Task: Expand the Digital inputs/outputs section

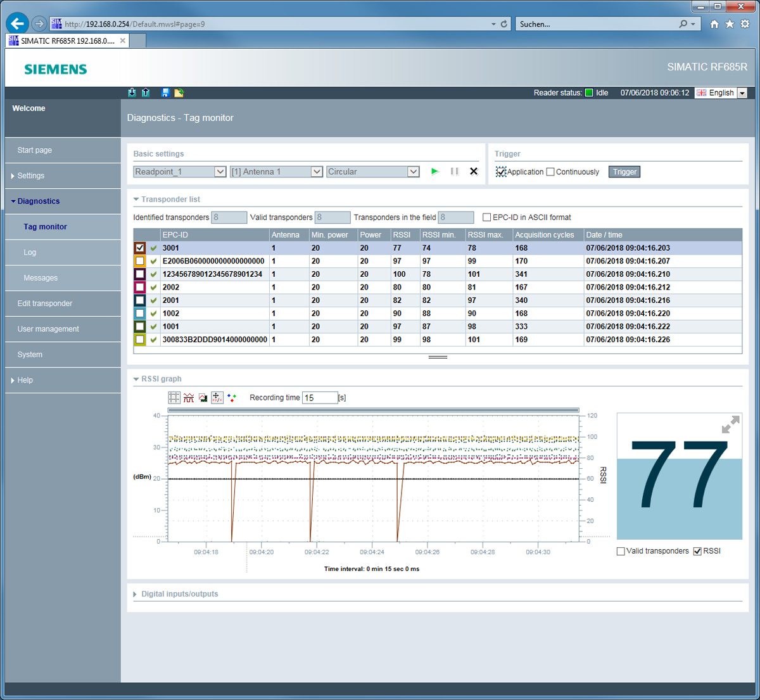Action: (179, 594)
